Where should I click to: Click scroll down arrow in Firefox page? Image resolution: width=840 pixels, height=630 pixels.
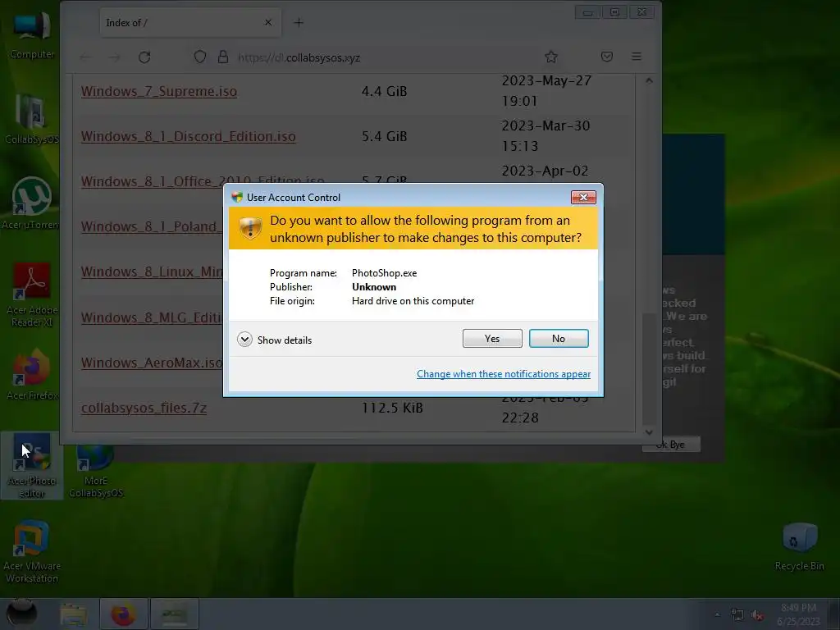pos(649,431)
